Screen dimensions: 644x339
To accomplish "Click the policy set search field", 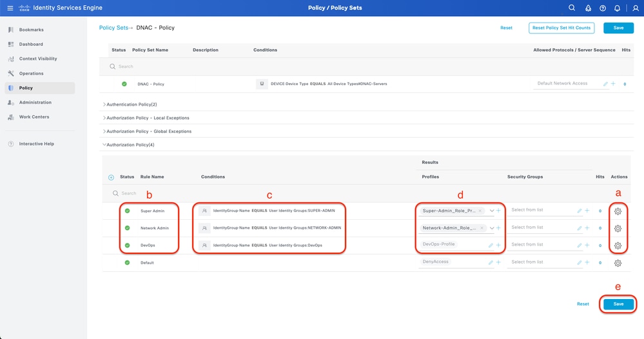I will point(366,66).
